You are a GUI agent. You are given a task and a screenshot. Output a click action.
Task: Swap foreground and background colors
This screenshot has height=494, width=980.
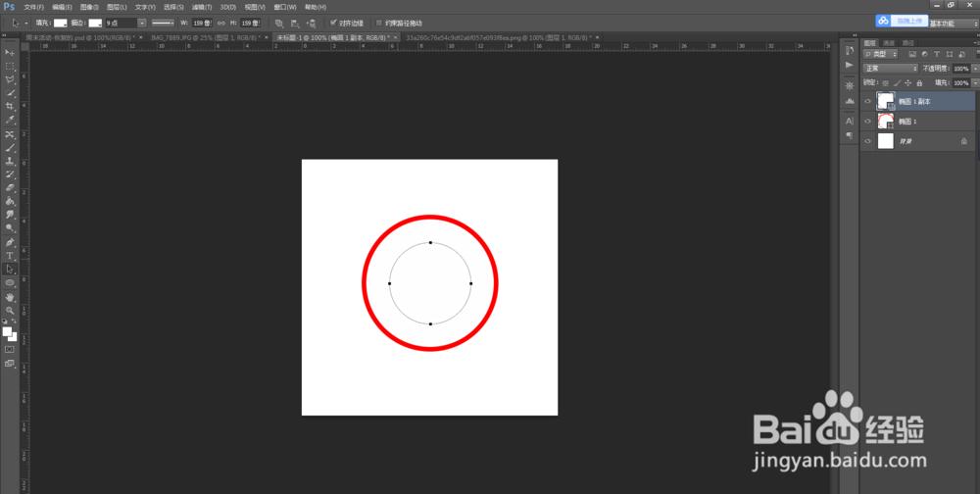(x=14, y=321)
